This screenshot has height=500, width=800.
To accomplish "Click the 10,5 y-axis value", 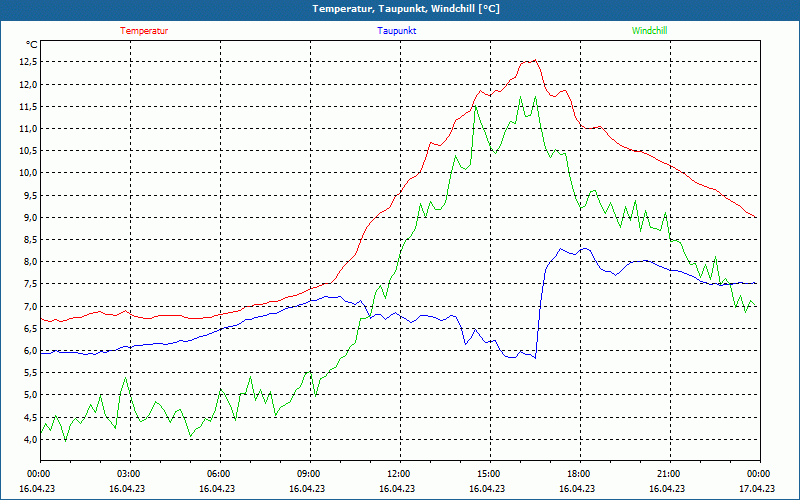I will pyautogui.click(x=28, y=151).
